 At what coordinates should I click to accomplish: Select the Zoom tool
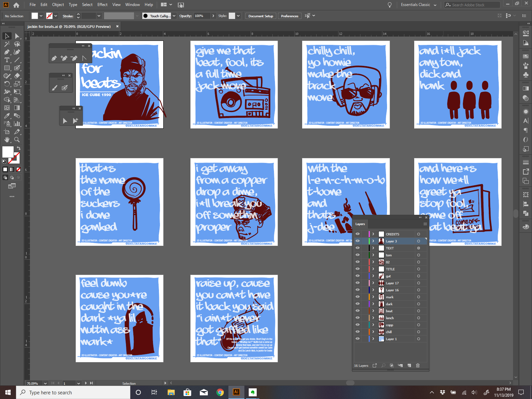pos(17,140)
